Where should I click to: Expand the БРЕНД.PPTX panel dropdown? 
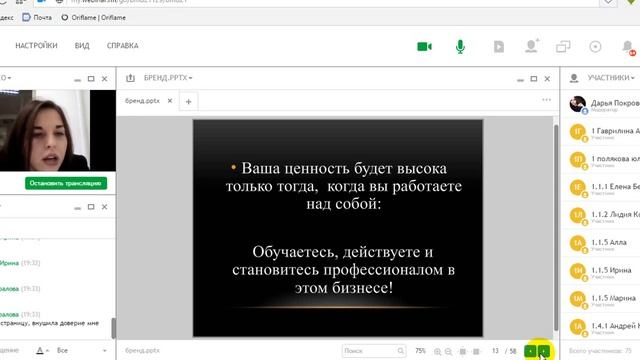coord(168,78)
